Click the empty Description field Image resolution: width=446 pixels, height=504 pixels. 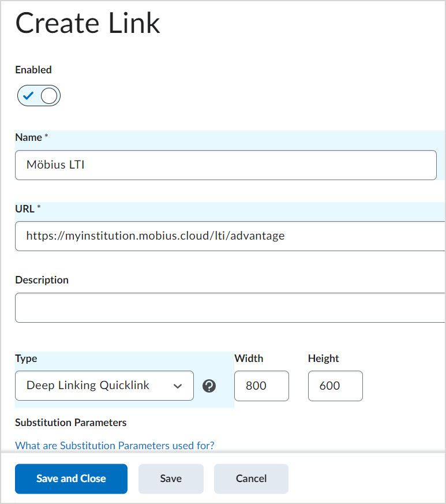coord(225,308)
